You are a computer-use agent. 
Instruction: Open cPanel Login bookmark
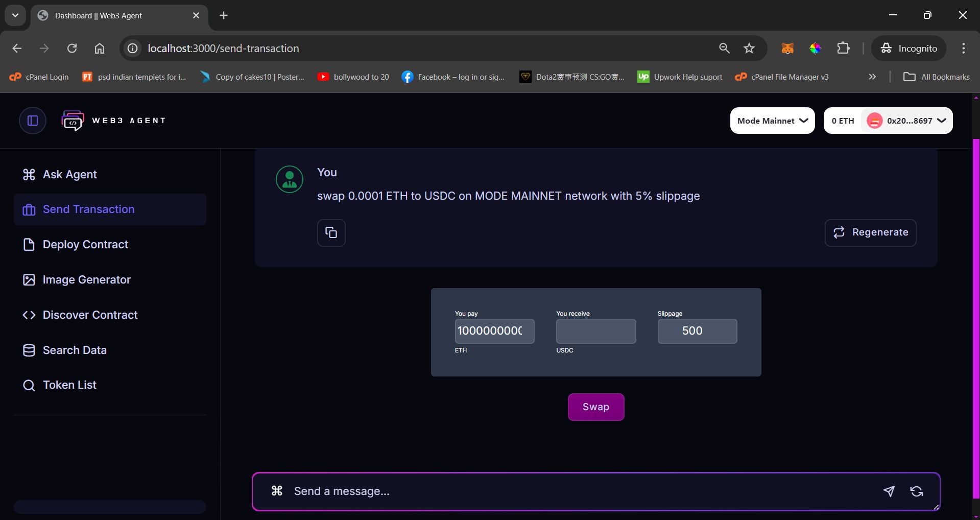pyautogui.click(x=39, y=77)
